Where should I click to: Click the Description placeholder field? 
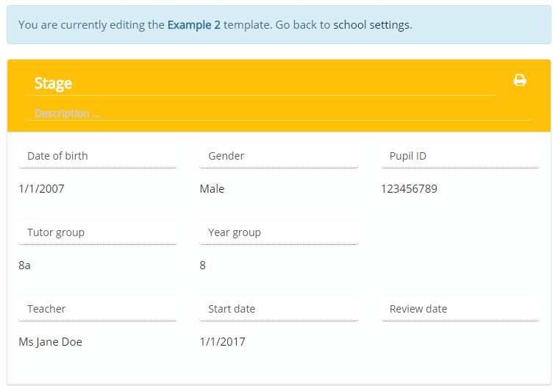279,113
